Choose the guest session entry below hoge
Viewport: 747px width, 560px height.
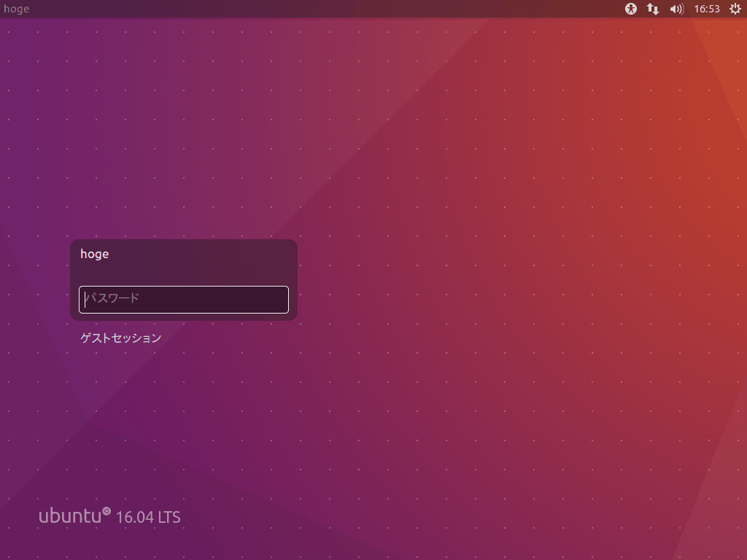click(120, 338)
